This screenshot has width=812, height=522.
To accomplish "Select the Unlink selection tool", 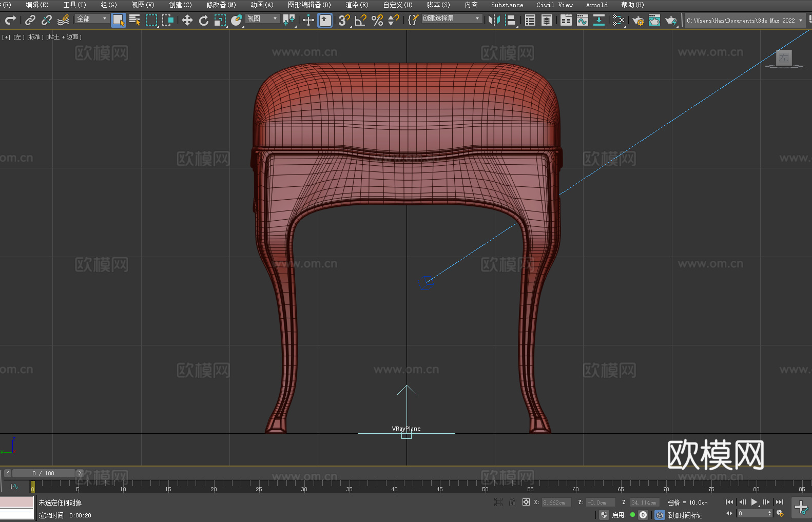I will [47, 20].
